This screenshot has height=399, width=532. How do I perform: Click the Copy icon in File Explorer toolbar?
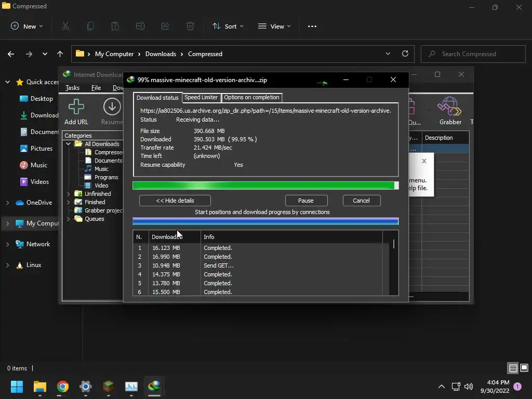[x=90, y=26]
